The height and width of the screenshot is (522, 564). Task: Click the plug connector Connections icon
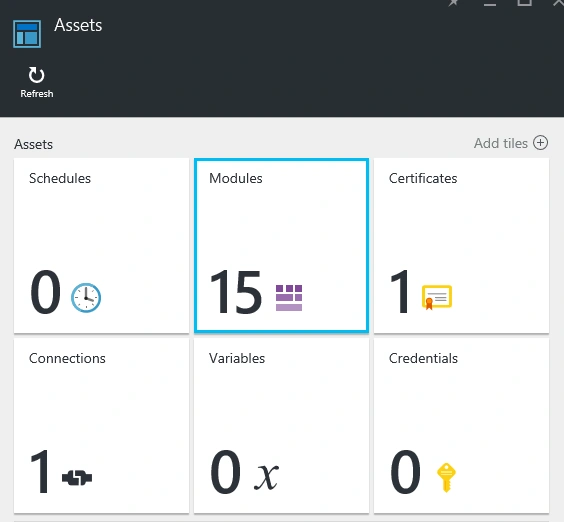click(77, 478)
